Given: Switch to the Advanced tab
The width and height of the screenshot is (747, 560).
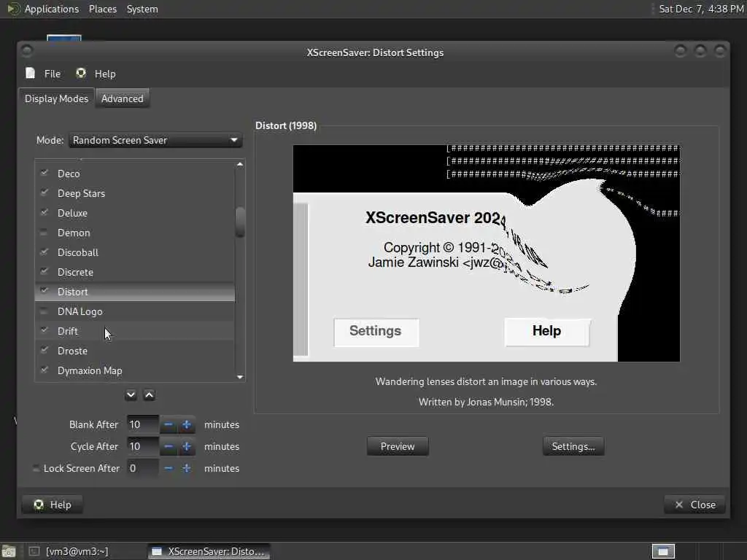Looking at the screenshot, I should pyautogui.click(x=123, y=98).
